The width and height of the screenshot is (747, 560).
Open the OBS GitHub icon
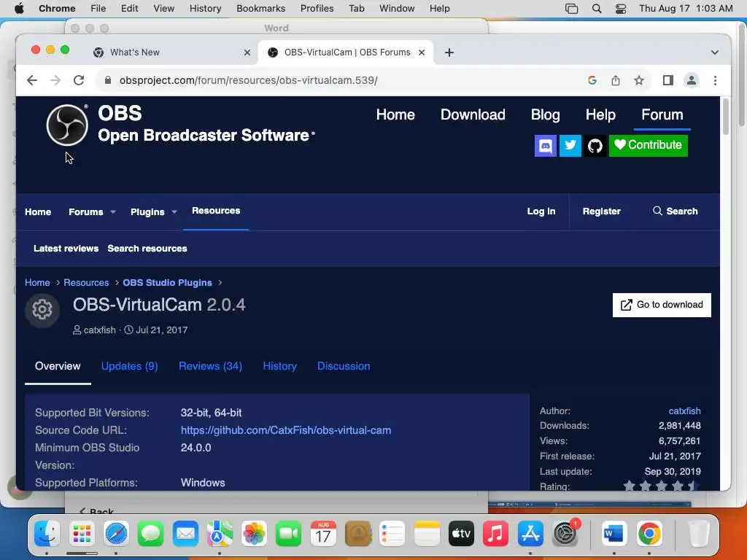(x=595, y=145)
